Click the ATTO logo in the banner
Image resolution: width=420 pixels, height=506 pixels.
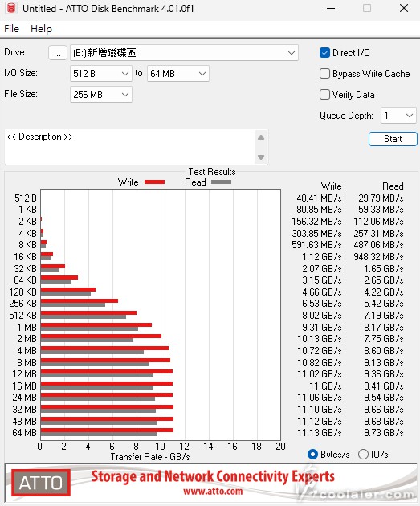tap(41, 483)
